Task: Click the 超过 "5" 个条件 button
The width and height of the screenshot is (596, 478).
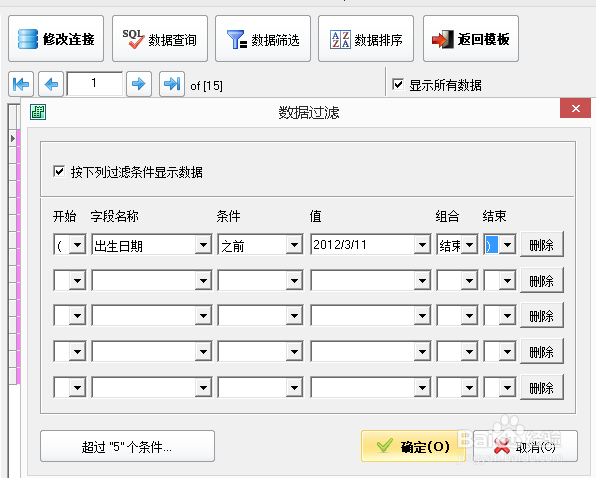Action: [x=127, y=446]
